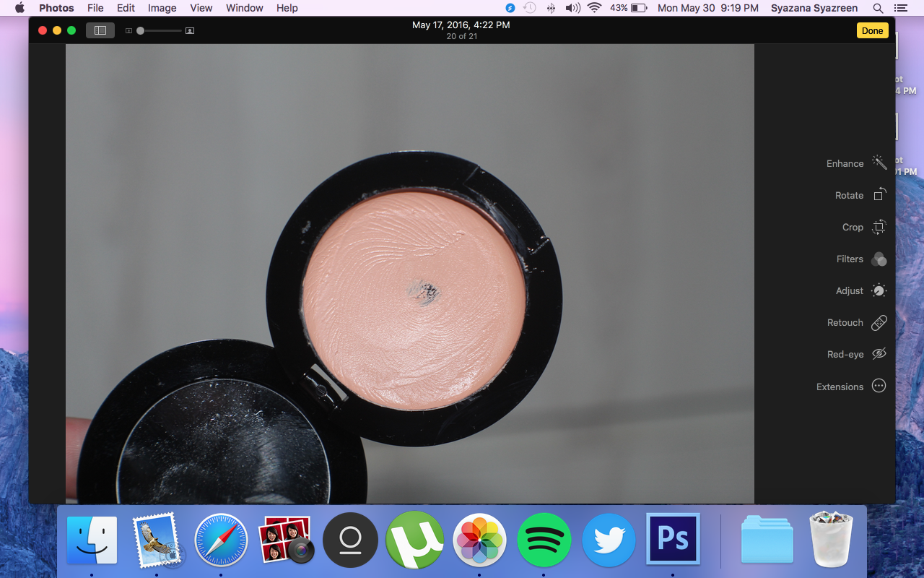Open Finder from the Dock
924x578 pixels.
pyautogui.click(x=92, y=540)
